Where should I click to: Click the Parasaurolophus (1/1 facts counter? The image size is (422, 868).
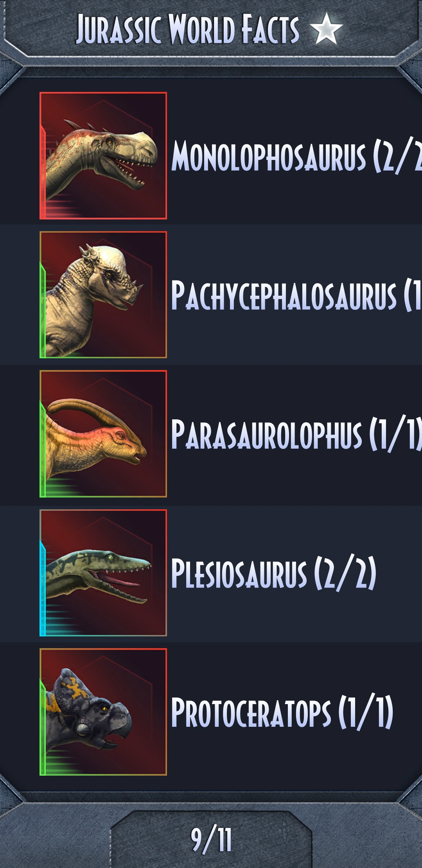395,434
